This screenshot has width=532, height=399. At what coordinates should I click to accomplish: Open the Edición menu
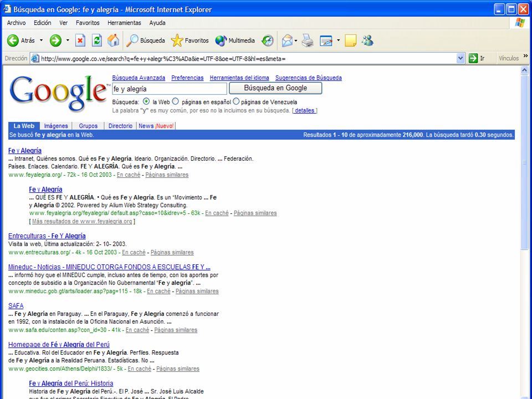(43, 23)
